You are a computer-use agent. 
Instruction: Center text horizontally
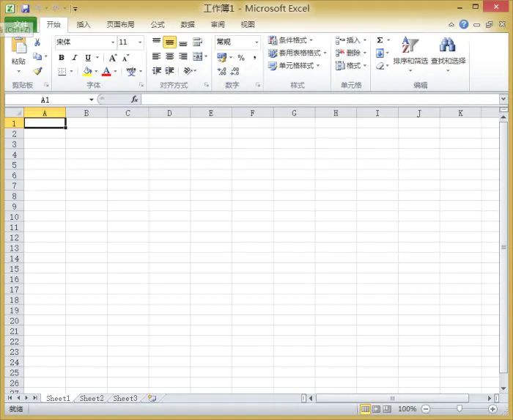point(169,56)
